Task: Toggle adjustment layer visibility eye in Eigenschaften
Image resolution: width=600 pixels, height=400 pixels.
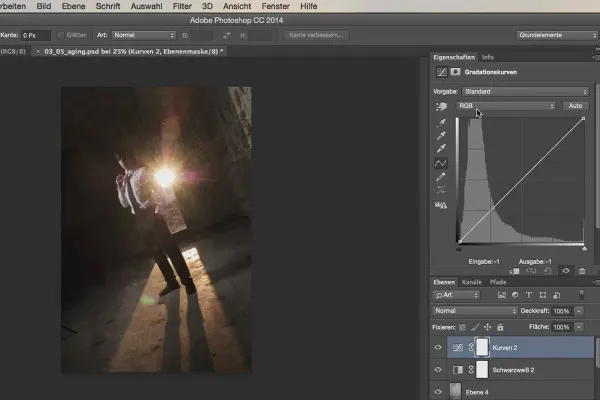Action: (x=566, y=271)
